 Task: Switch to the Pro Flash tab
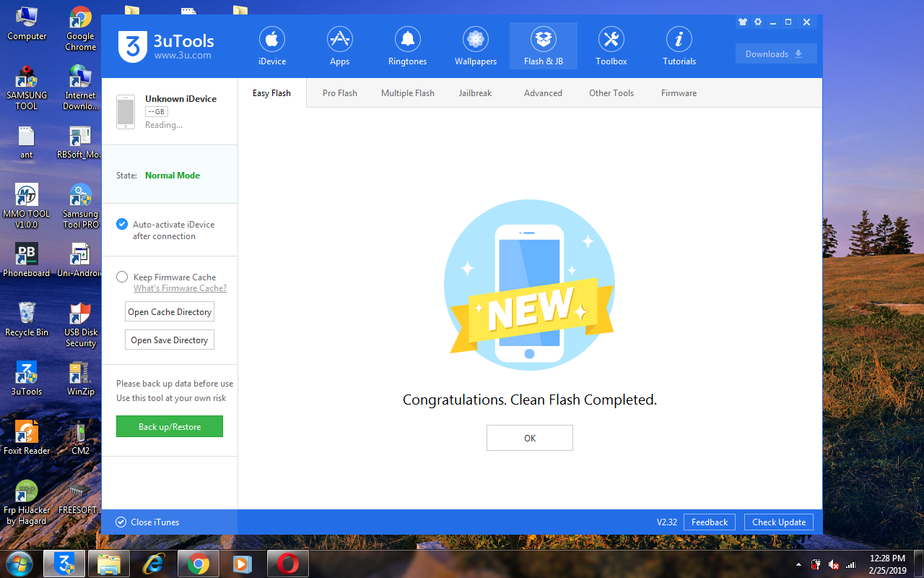point(340,93)
